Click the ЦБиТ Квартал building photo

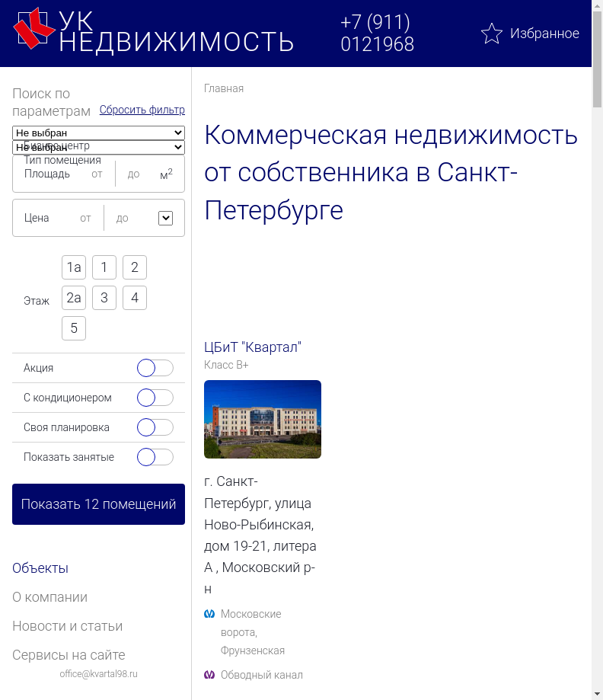pyautogui.click(x=263, y=419)
